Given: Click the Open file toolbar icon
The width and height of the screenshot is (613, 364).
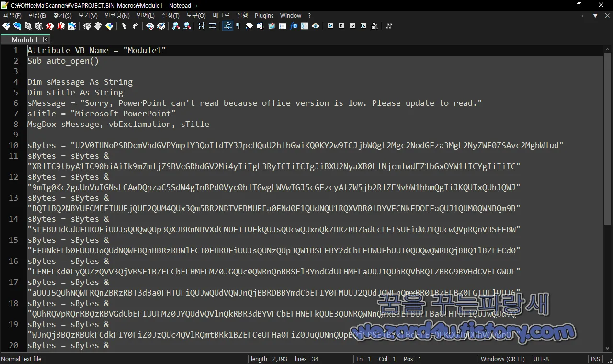Looking at the screenshot, I should click(x=18, y=26).
